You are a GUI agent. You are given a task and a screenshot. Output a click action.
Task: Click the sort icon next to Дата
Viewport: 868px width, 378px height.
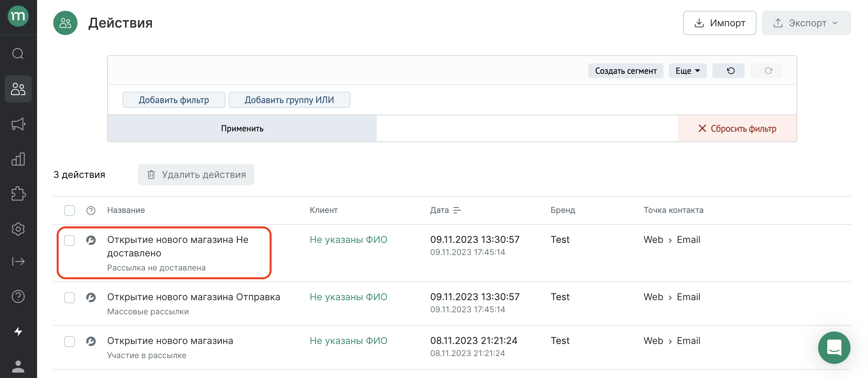click(x=457, y=210)
